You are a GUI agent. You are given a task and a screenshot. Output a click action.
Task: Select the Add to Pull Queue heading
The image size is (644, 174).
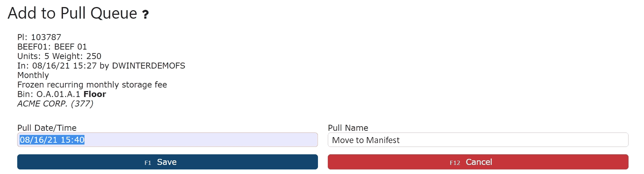click(x=72, y=13)
